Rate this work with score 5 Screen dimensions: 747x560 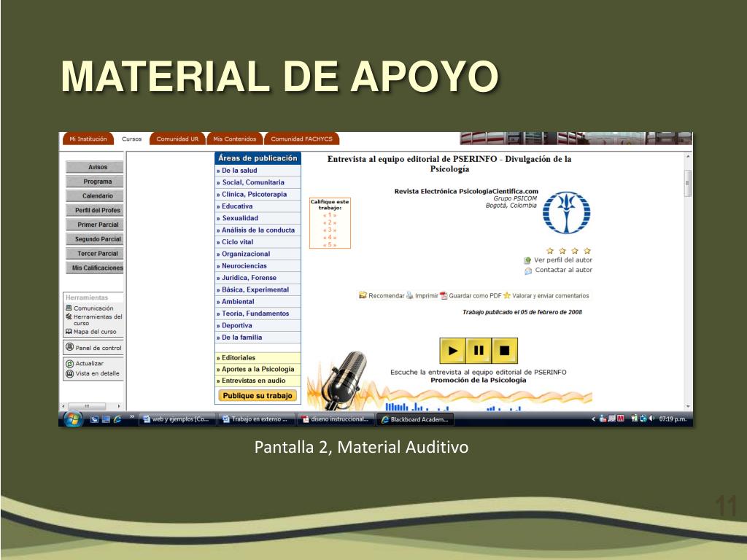330,245
